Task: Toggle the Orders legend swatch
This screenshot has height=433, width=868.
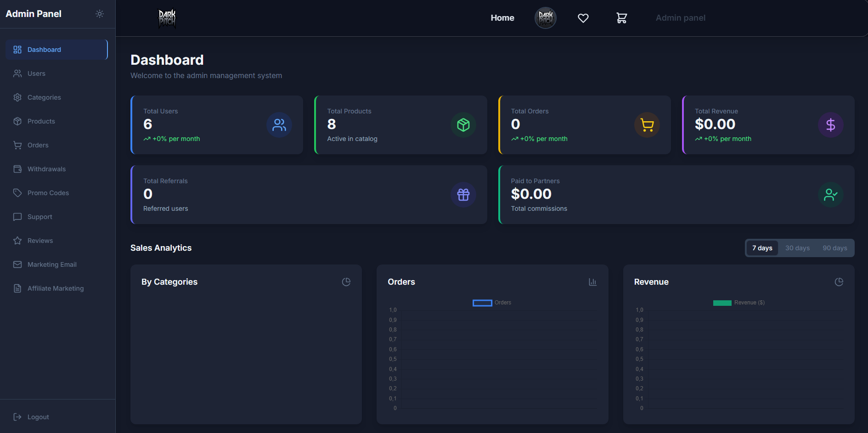Action: tap(482, 303)
